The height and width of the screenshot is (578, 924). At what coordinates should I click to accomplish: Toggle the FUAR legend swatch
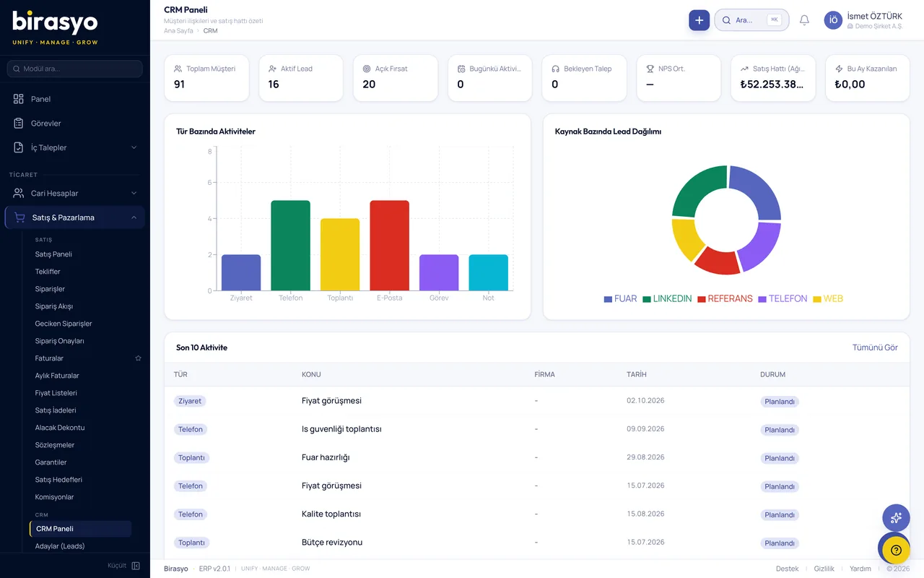pyautogui.click(x=608, y=299)
